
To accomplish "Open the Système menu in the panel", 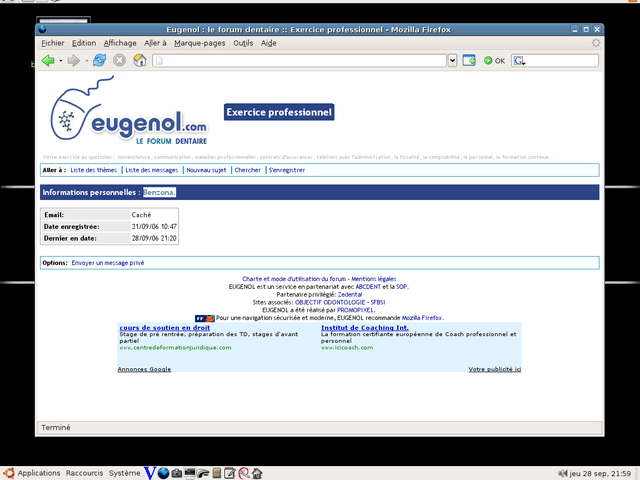I will tap(124, 473).
